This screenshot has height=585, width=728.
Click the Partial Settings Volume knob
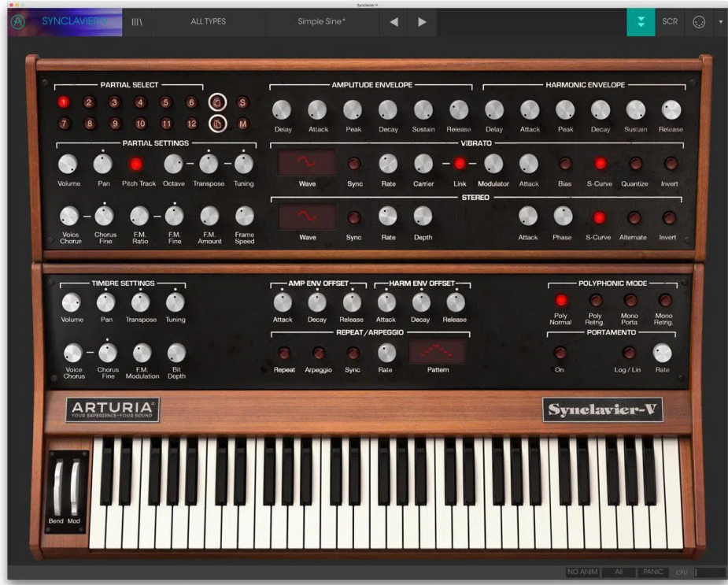pyautogui.click(x=68, y=164)
